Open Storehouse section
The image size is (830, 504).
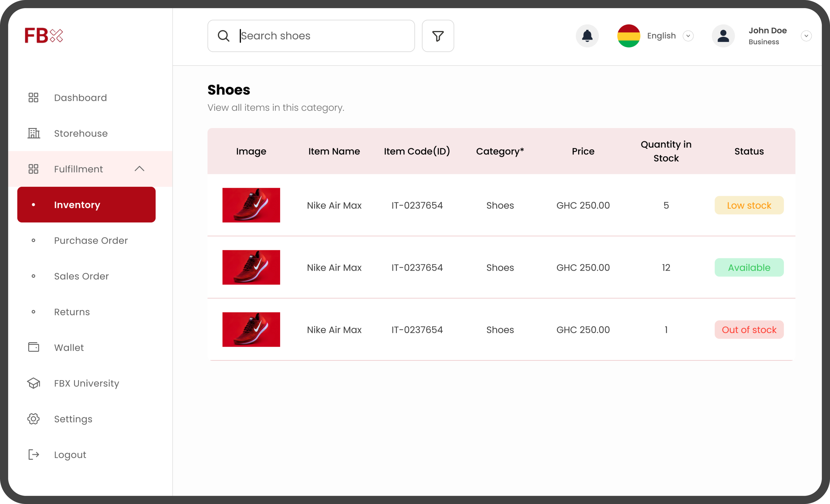pyautogui.click(x=81, y=133)
